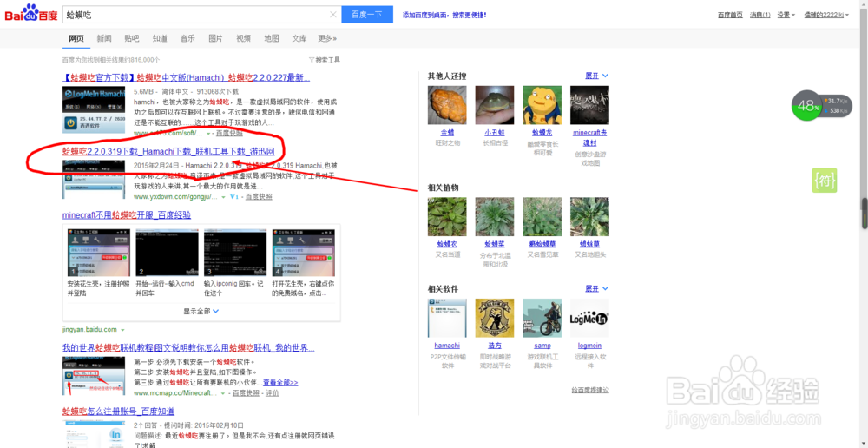Focus the search input containing 蛤蟆吃
This screenshot has height=448, width=868.
(x=196, y=15)
